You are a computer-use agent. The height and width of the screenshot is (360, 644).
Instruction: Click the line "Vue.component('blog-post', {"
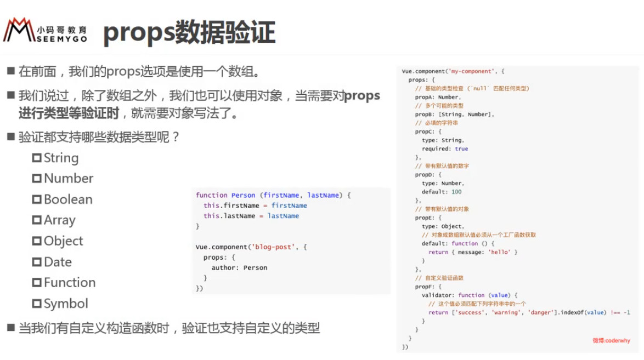pos(251,247)
